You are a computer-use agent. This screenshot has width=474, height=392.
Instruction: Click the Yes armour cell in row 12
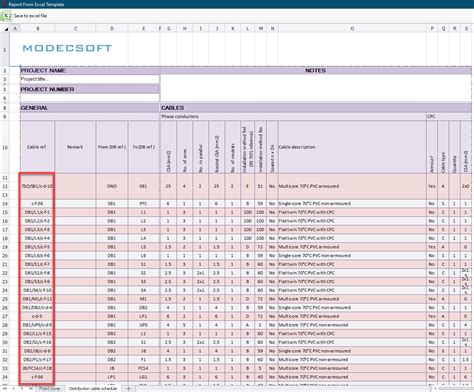432,186
